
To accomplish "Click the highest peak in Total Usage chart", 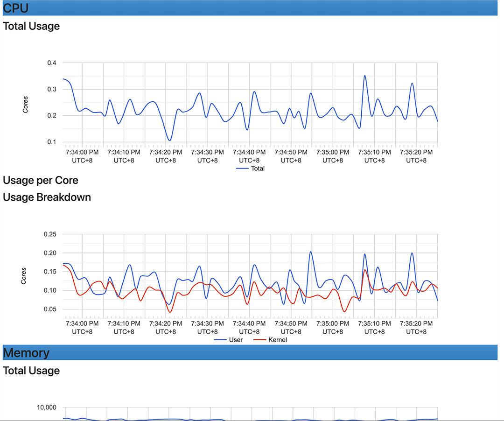I will [x=365, y=76].
